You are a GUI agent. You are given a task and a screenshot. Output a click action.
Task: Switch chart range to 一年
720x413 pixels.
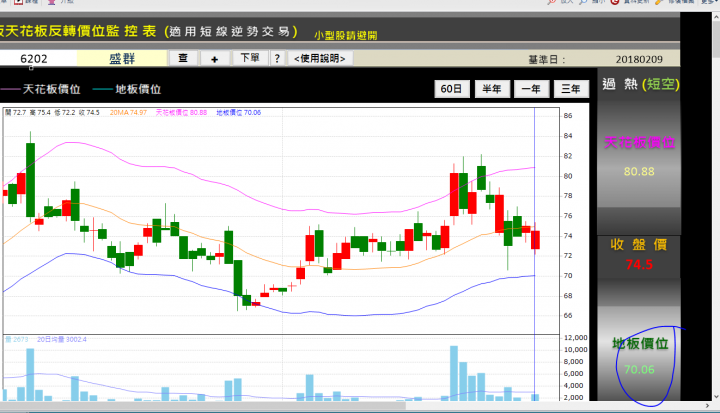pos(531,89)
